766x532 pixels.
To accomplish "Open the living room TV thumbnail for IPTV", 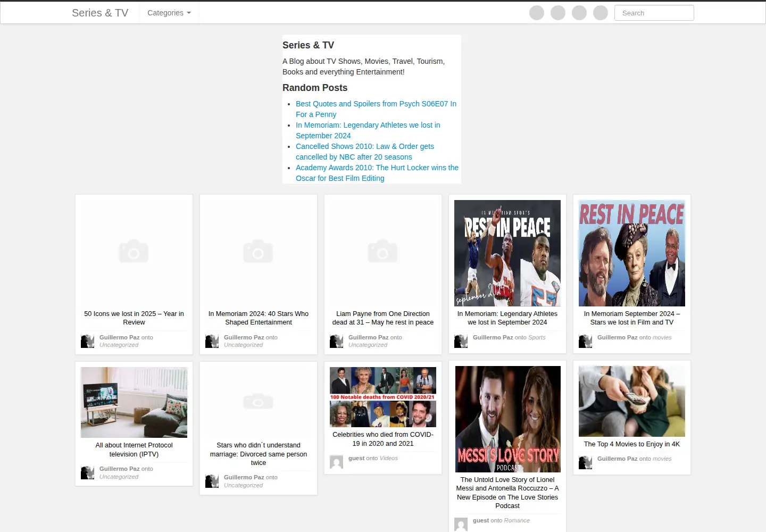I will pyautogui.click(x=134, y=402).
